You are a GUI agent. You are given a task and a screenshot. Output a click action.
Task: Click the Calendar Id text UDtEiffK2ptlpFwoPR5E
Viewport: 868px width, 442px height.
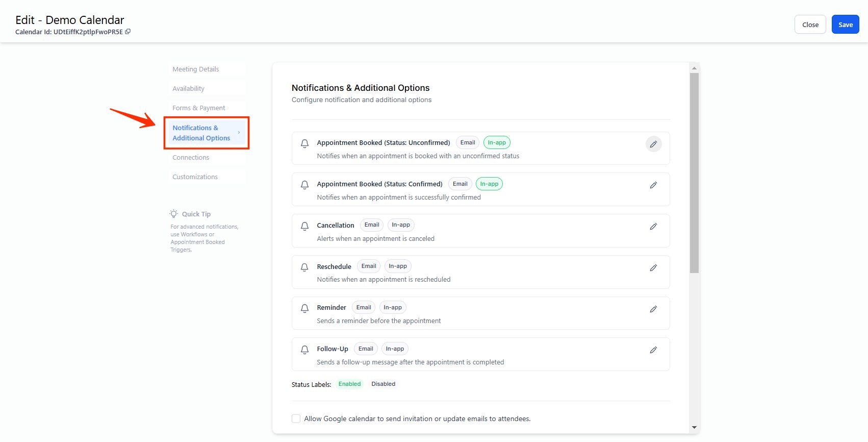88,32
